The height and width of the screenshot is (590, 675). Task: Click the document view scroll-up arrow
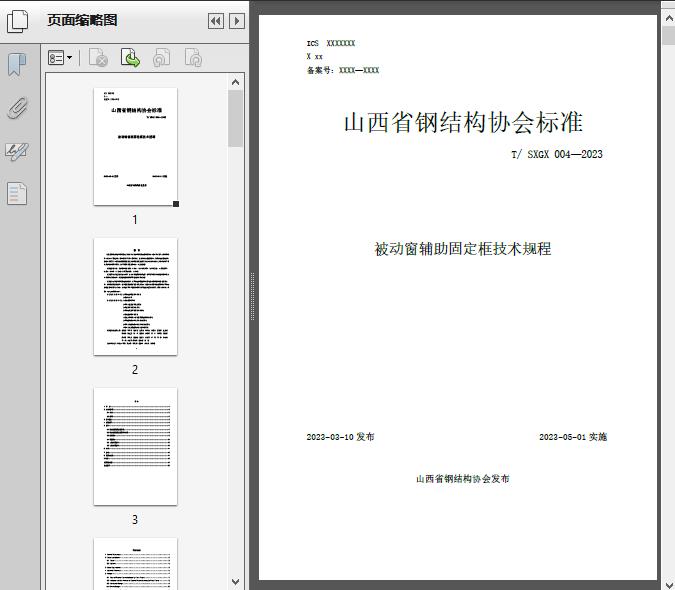click(669, 19)
